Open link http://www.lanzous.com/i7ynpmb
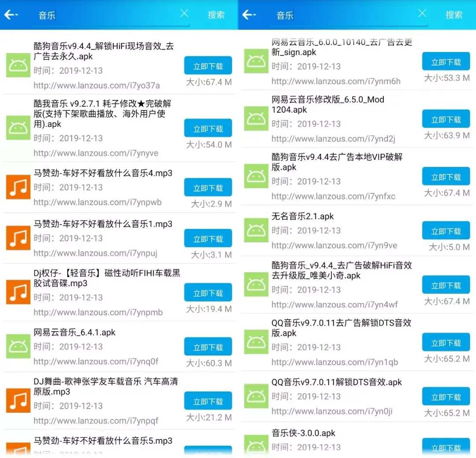The width and height of the screenshot is (476, 458). tap(98, 312)
